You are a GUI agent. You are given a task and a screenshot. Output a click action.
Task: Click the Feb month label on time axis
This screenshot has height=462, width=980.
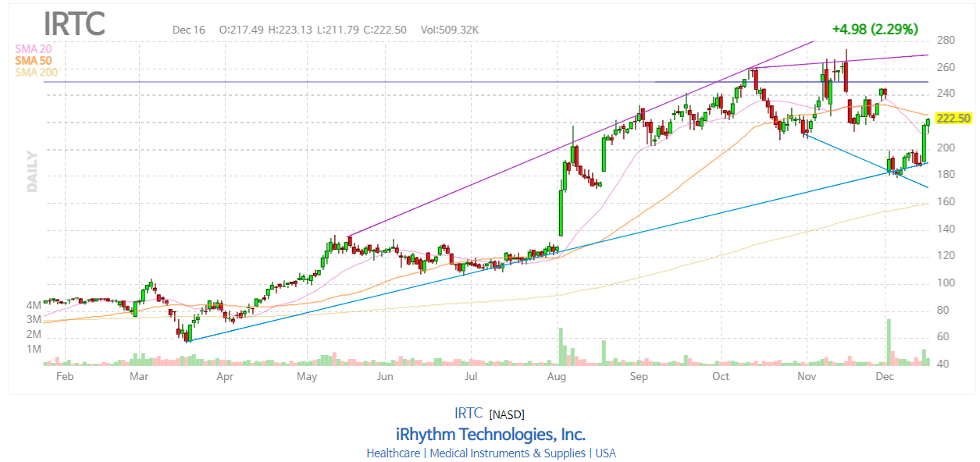[65, 377]
